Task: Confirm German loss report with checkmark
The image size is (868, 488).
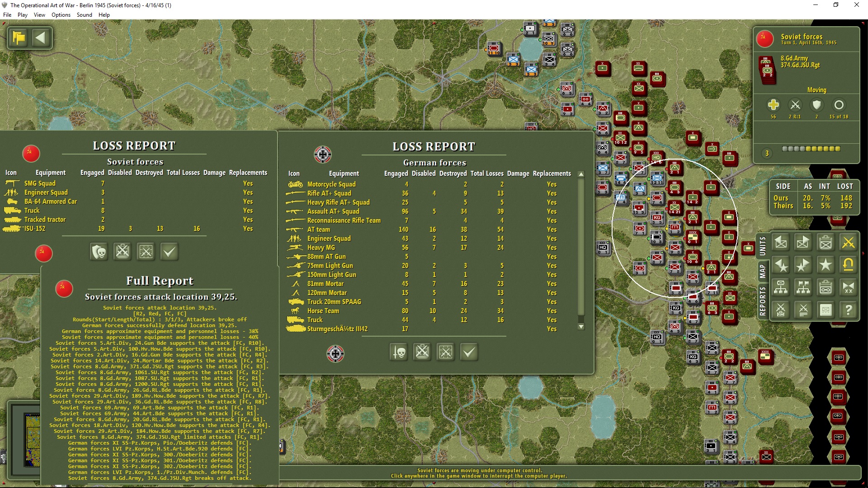Action: click(x=469, y=352)
